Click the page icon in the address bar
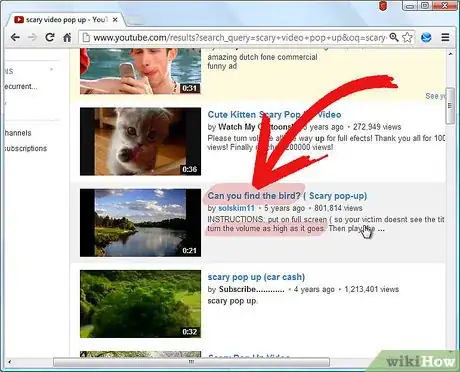Viewport: 460px width, 372px height. click(x=86, y=37)
